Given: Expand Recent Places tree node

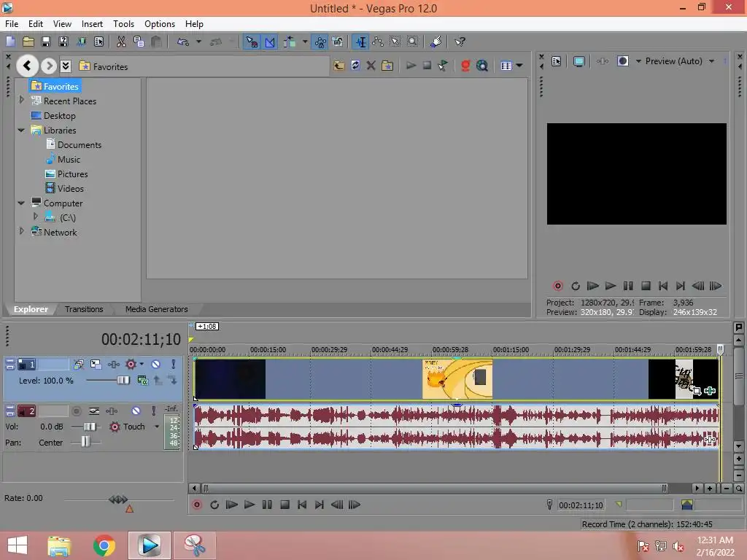Looking at the screenshot, I should (x=21, y=100).
